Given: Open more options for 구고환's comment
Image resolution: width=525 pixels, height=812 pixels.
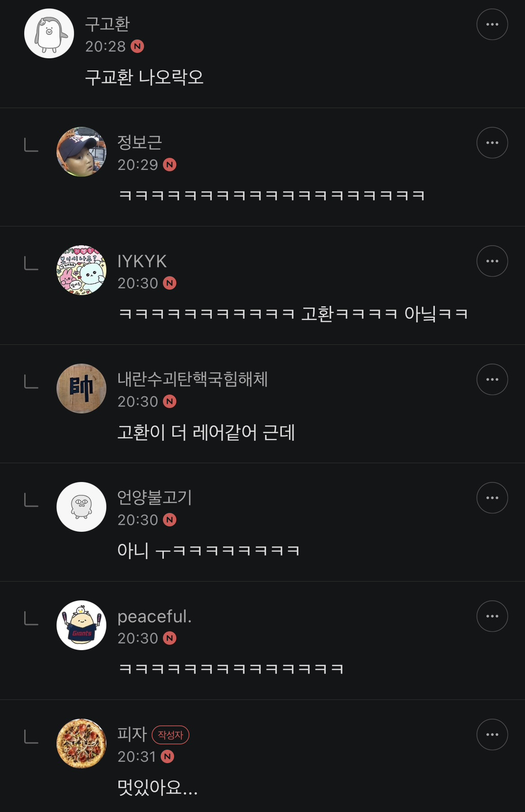Looking at the screenshot, I should 492,24.
